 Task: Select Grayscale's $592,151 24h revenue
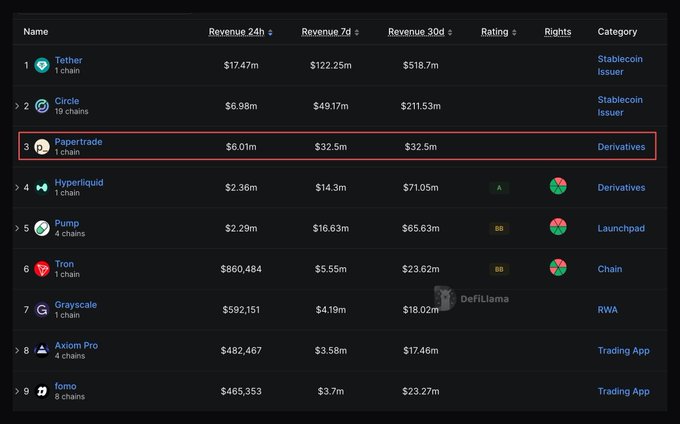click(241, 310)
